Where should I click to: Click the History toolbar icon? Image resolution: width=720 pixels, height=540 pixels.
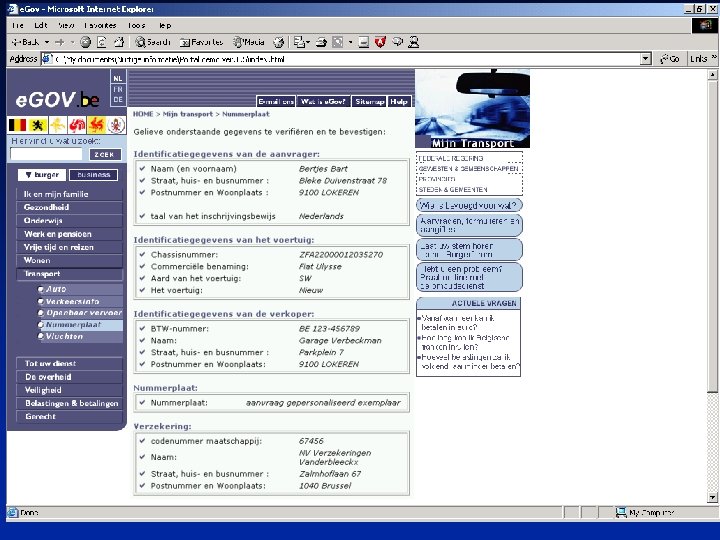[x=279, y=42]
